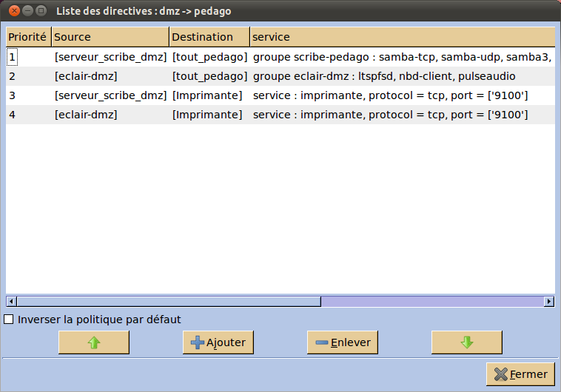
Task: Click the service column header
Action: point(403,37)
